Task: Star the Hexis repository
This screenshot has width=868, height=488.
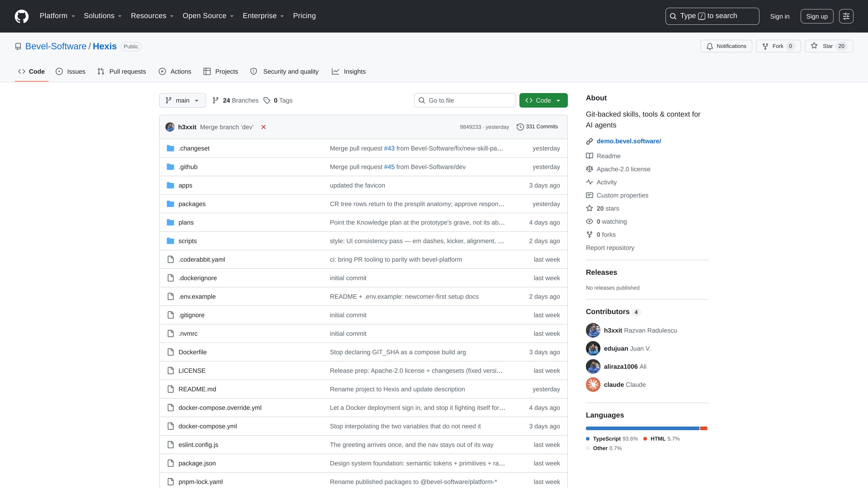Action: pos(829,46)
